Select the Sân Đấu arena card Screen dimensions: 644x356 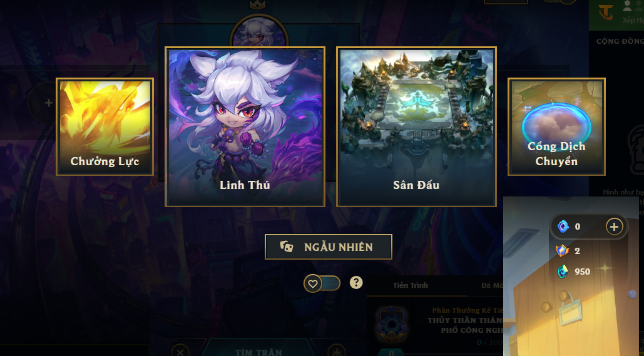pyautogui.click(x=416, y=126)
